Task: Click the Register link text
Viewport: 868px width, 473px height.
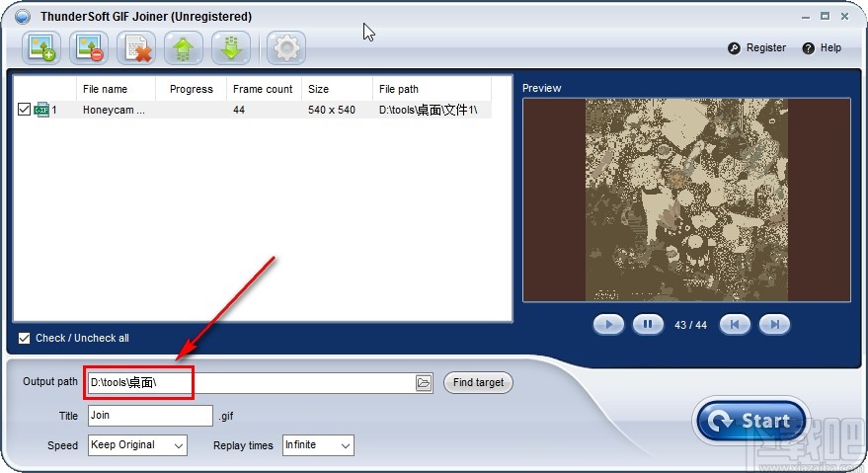Action: point(766,47)
